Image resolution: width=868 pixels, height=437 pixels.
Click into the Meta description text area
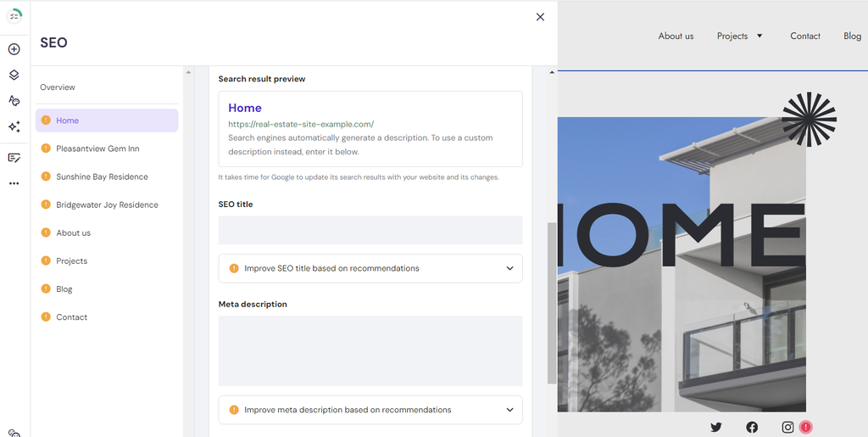(x=370, y=350)
